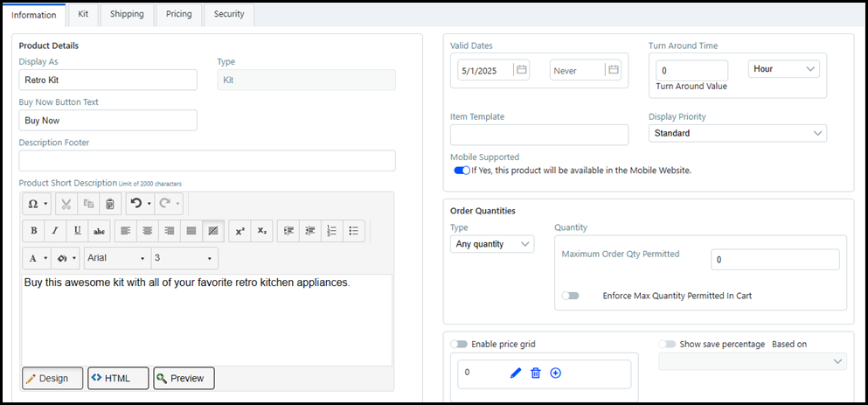Open the font color picker
This screenshot has width=868, height=405.
(x=36, y=258)
